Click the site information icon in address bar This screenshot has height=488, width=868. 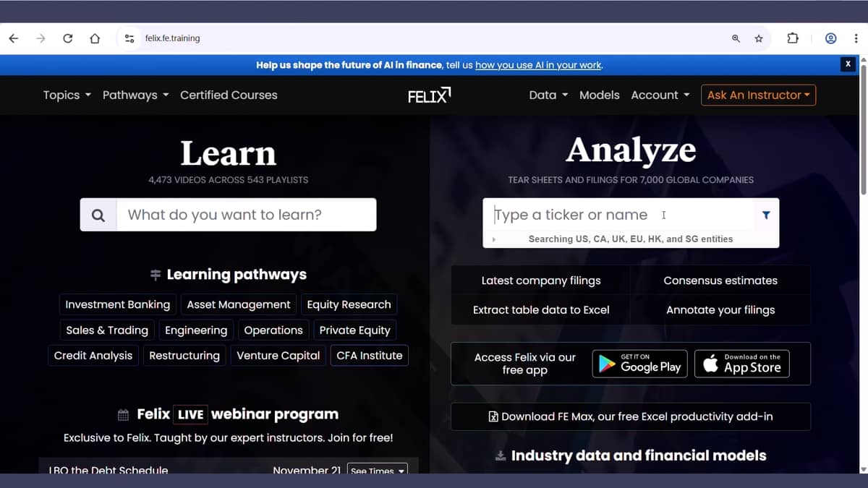tap(129, 38)
